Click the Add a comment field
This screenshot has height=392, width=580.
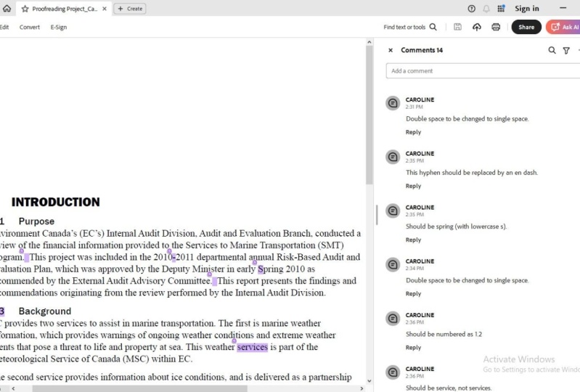tap(483, 70)
